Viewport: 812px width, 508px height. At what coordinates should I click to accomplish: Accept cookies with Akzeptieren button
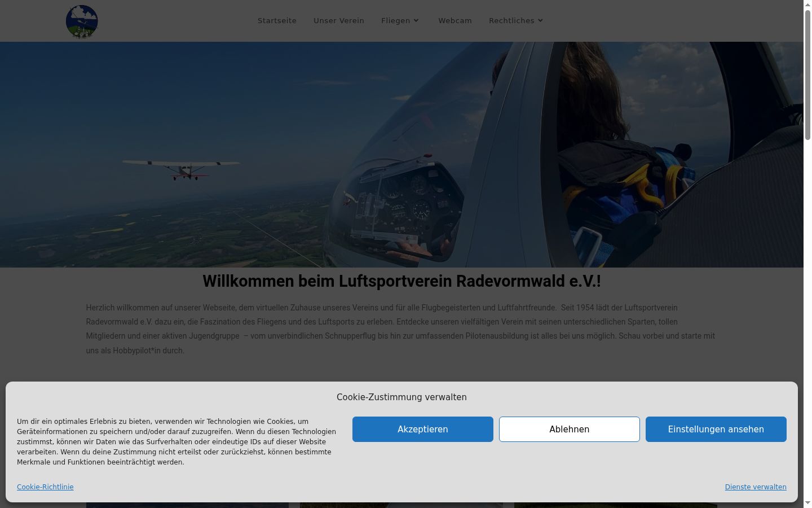click(423, 429)
